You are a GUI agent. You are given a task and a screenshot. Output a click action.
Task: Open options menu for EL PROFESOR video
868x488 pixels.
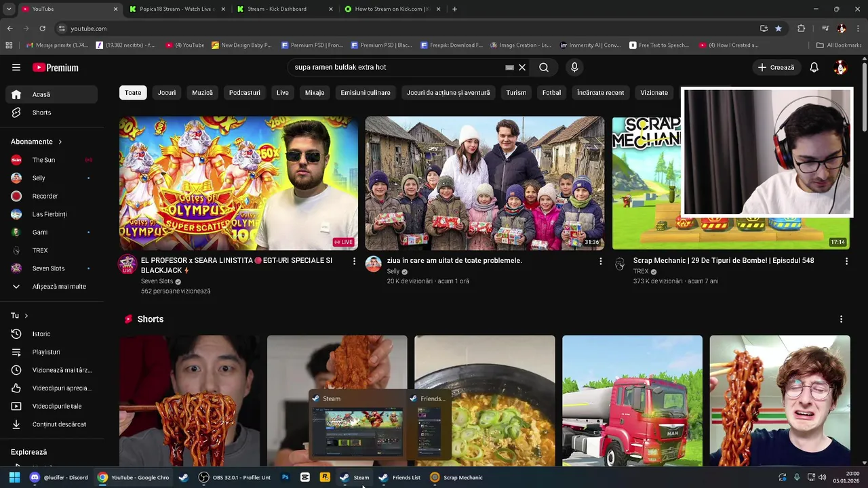[354, 261]
